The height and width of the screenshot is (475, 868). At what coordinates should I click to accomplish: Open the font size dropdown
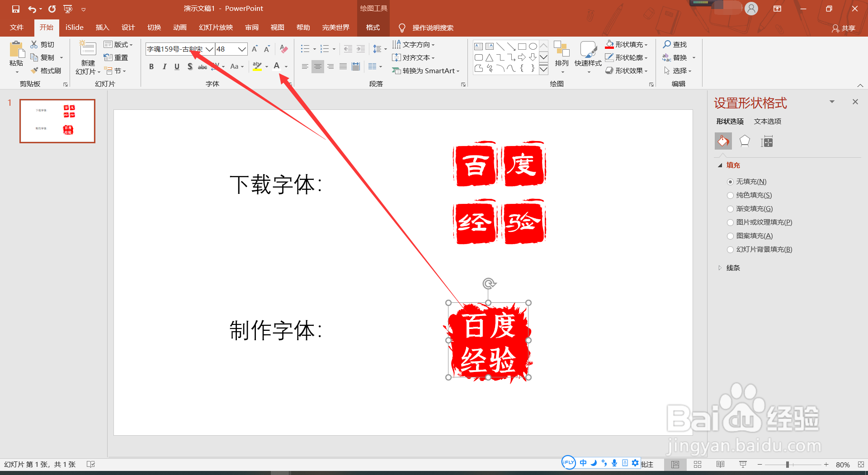[242, 49]
